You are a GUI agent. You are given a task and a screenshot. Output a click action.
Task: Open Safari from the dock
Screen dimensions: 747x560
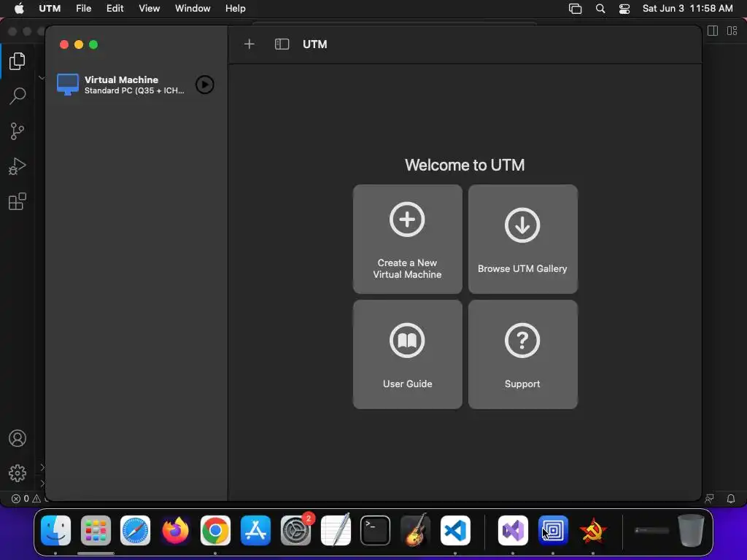[x=135, y=531]
